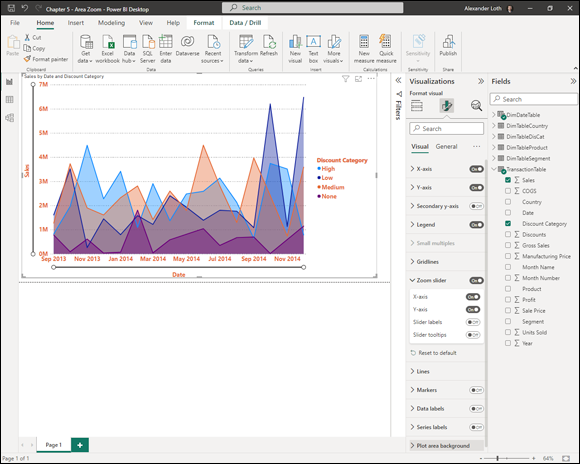Enable the Slider labels toggle

tap(473, 322)
